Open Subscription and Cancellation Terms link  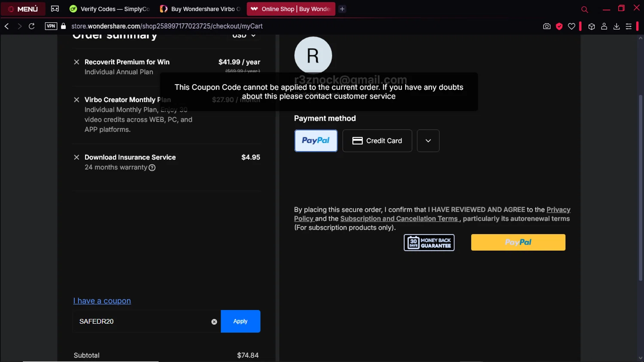[399, 219]
